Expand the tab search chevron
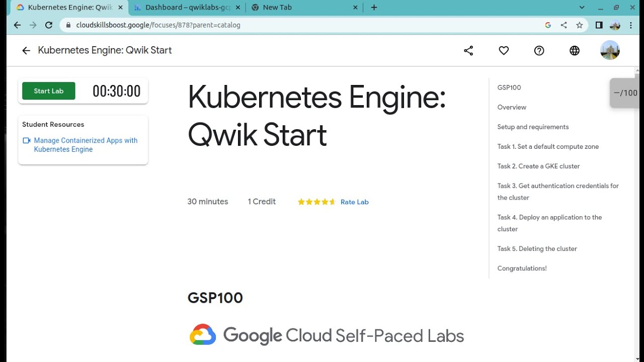The width and height of the screenshot is (644, 362). 582,8
